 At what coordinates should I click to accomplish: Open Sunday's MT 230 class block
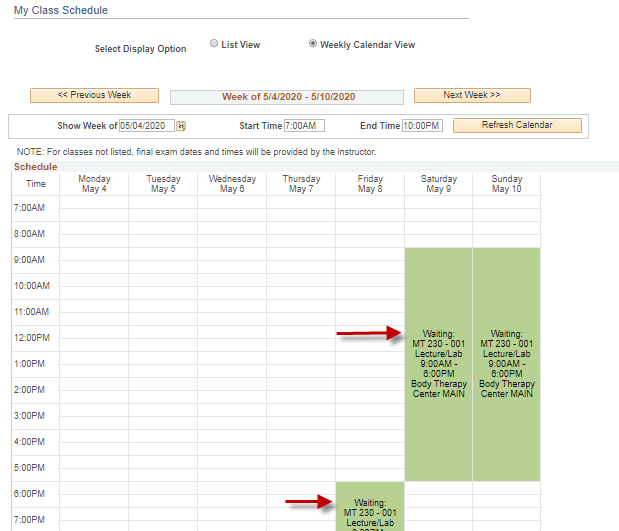point(507,364)
